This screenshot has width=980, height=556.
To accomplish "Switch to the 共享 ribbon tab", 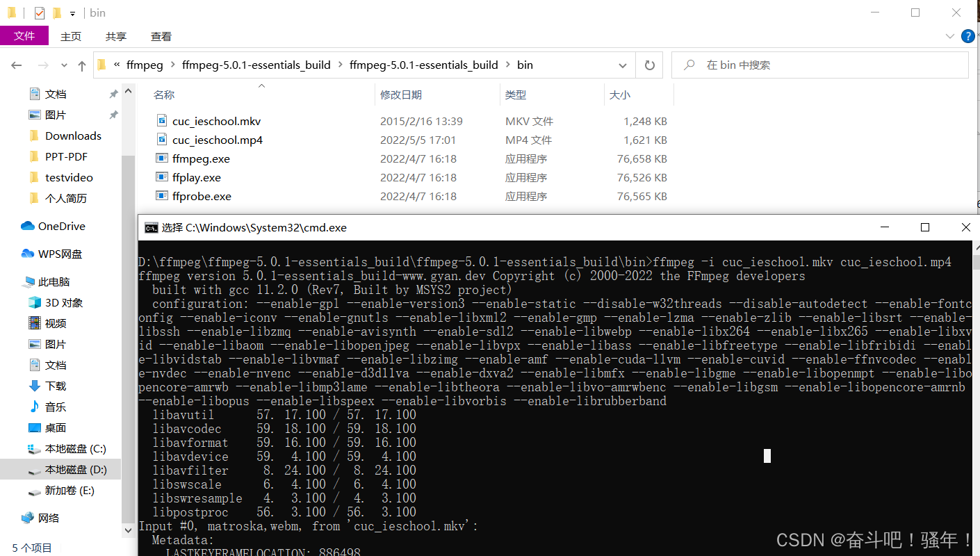I will pos(116,36).
